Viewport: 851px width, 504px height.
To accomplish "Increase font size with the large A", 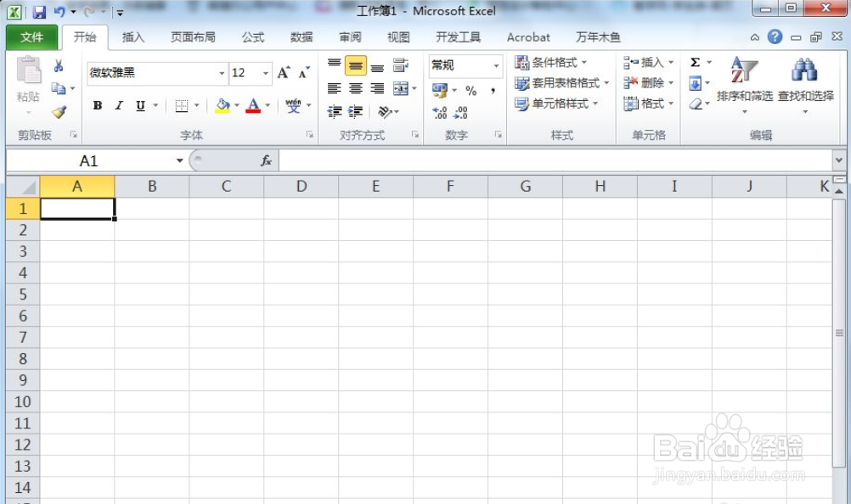I will [x=284, y=73].
